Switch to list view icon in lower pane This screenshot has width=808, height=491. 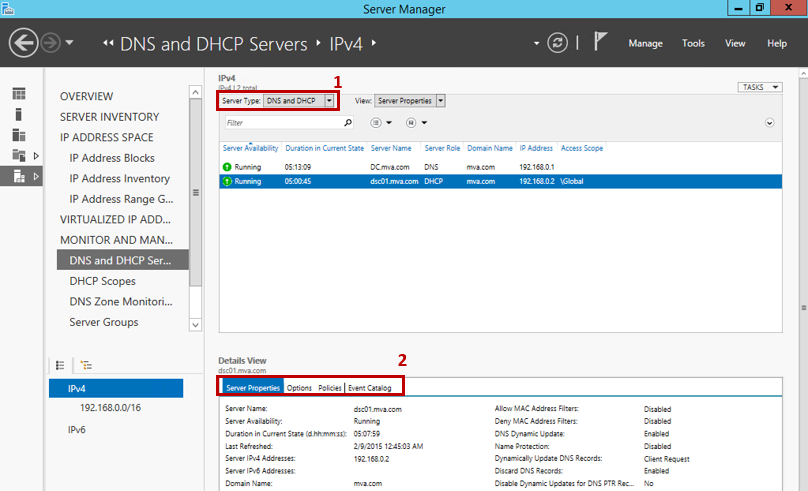tap(60, 365)
